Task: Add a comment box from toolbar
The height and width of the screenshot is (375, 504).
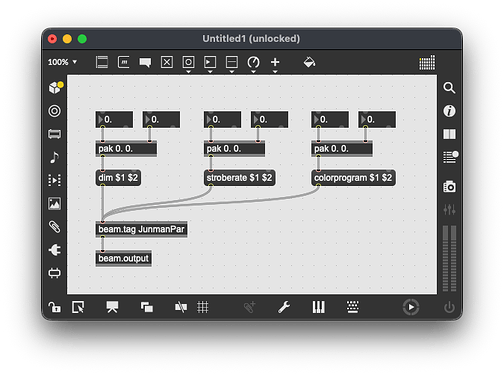Action: 145,62
